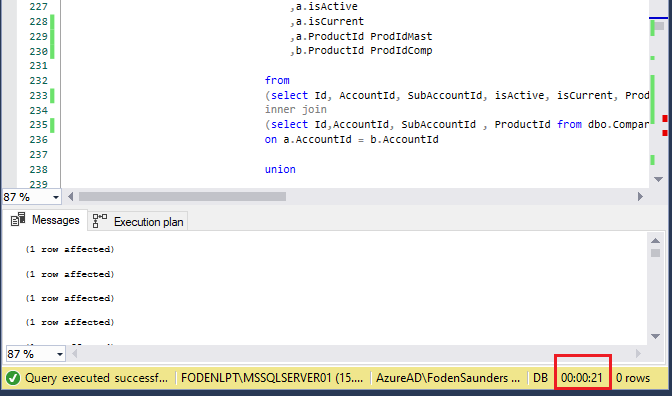Viewport: 672px width, 396px height.
Task: Click the messages pane vertical scrollbar thumb
Action: (x=655, y=253)
